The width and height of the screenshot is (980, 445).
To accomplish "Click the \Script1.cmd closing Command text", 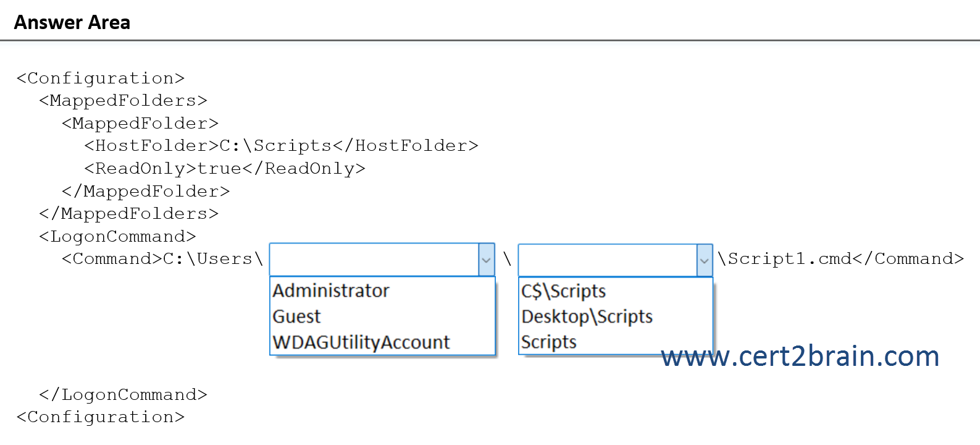I will click(x=840, y=259).
